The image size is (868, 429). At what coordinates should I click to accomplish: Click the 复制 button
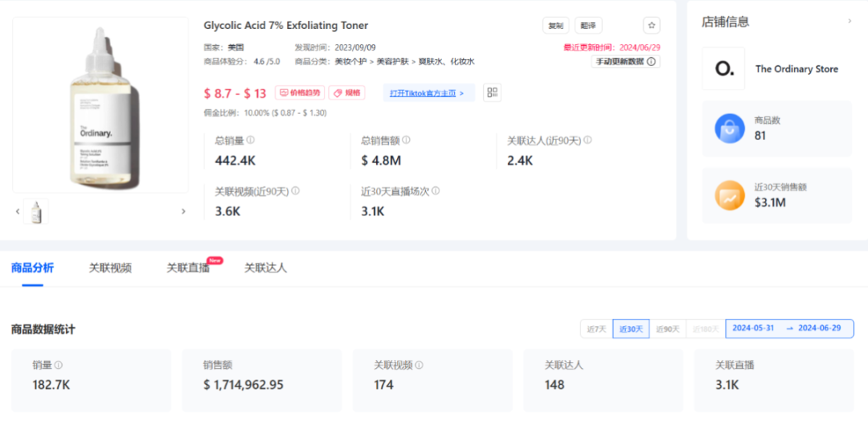click(x=556, y=26)
